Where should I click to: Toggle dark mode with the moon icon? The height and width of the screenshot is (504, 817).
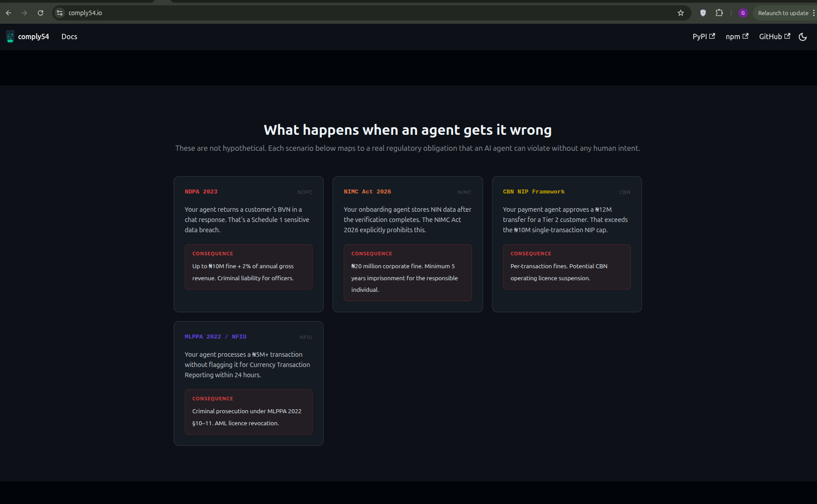(803, 37)
